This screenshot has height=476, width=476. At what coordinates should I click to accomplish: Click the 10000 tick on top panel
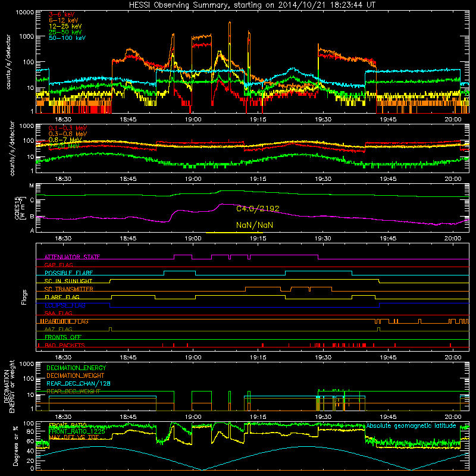(25, 12)
